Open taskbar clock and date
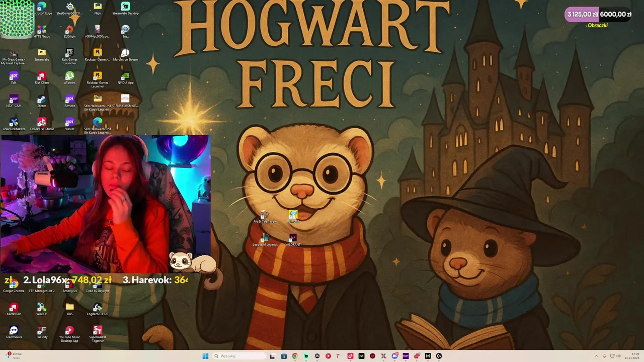Screen dimensions: 644x362 [631, 356]
